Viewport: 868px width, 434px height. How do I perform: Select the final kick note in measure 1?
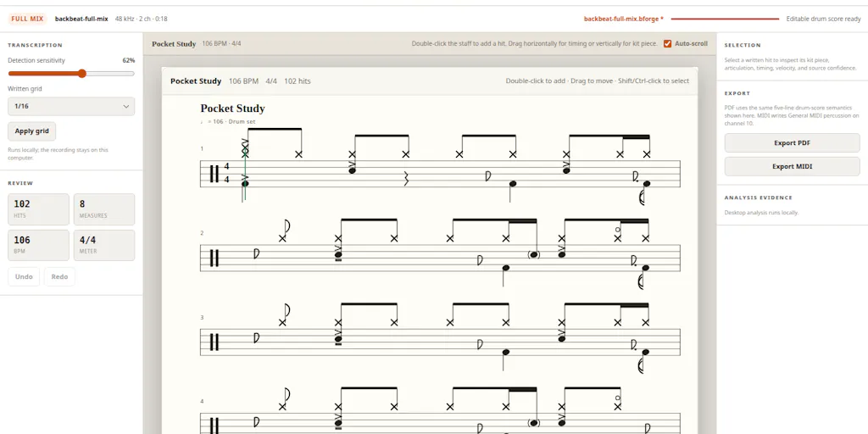[646, 183]
